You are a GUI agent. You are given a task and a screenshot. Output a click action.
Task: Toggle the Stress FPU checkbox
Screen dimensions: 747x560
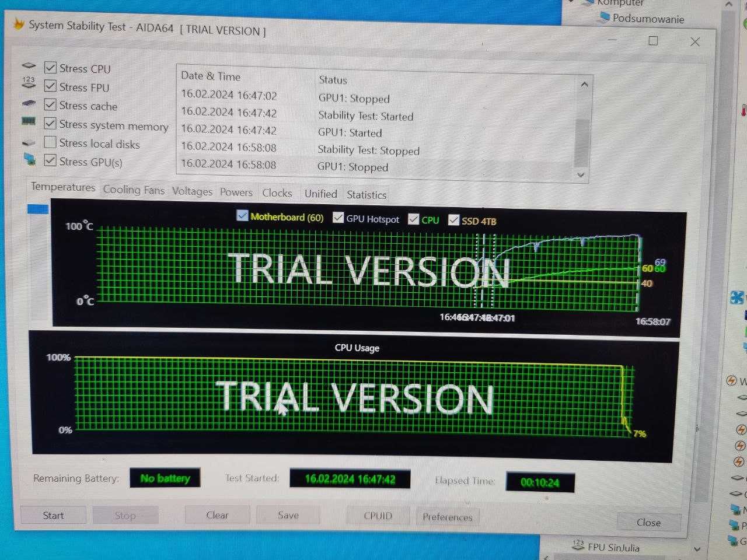point(50,87)
